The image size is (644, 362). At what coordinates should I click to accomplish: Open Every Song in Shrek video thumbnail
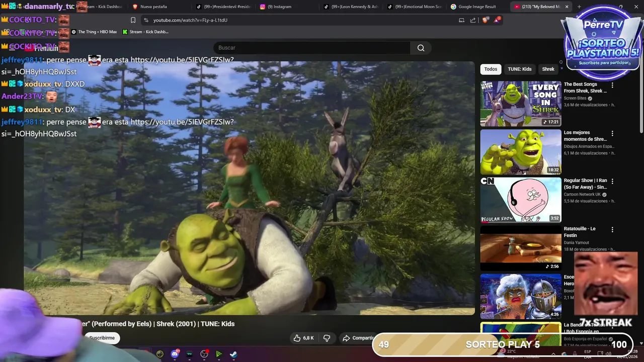(521, 104)
